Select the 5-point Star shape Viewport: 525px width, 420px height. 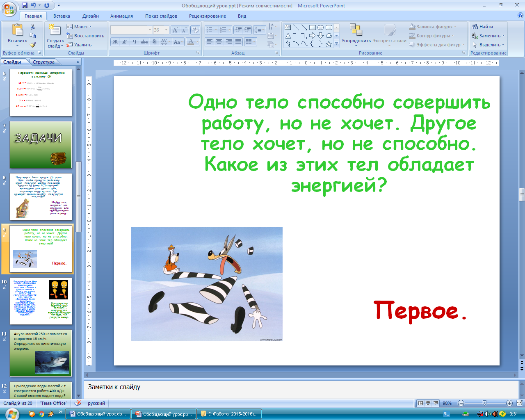coord(329,44)
